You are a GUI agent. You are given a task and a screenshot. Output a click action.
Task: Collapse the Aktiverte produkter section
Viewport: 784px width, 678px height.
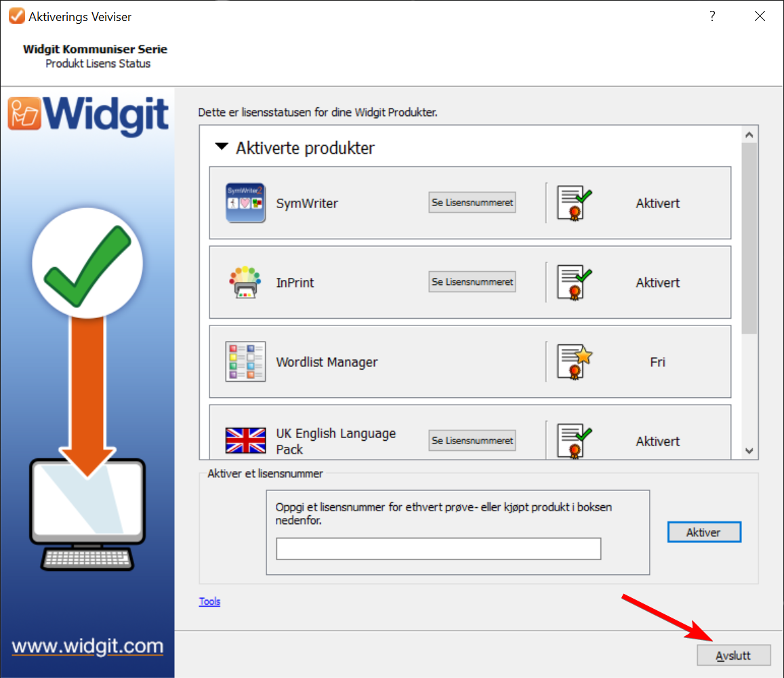pos(222,147)
